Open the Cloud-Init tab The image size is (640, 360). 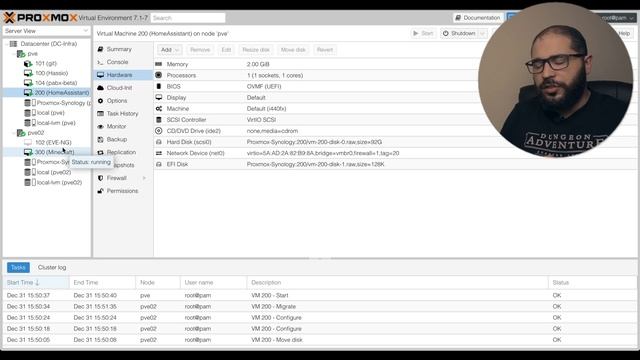click(x=123, y=88)
